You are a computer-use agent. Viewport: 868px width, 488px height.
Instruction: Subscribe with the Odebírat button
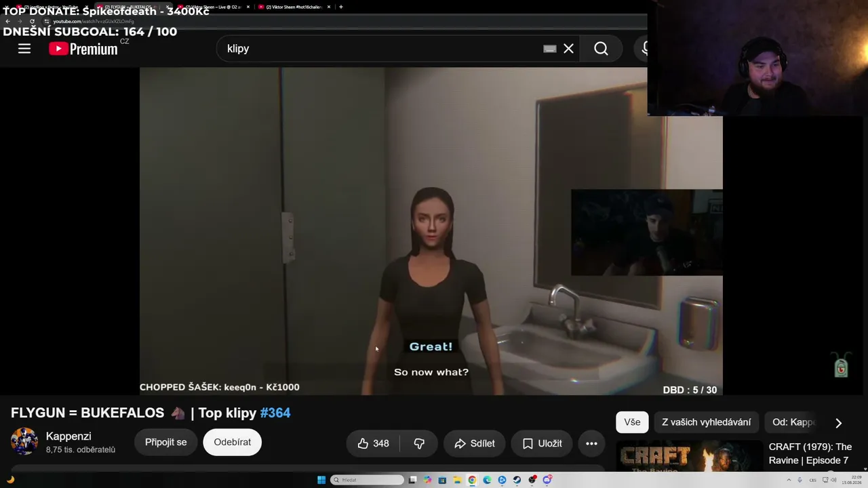point(232,442)
